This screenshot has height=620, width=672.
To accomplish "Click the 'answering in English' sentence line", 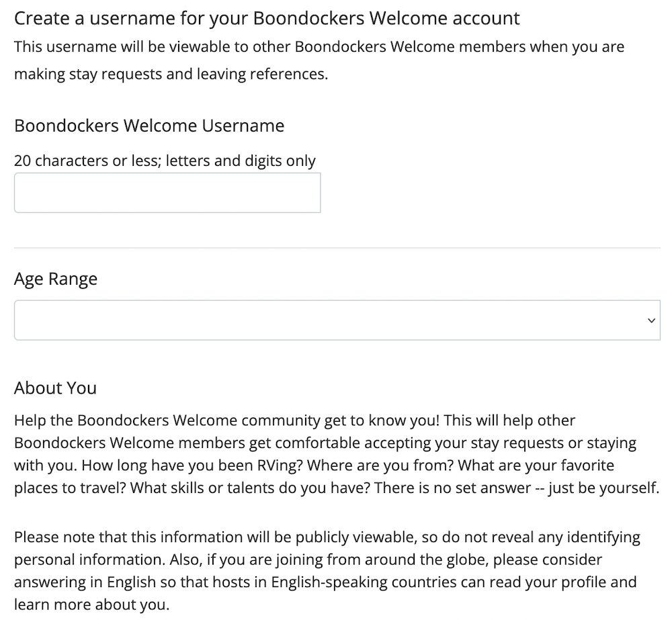I will (x=325, y=582).
